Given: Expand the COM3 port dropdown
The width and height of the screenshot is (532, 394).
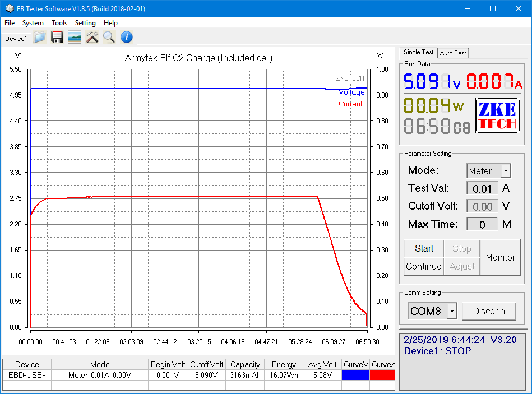Looking at the screenshot, I should tap(452, 311).
